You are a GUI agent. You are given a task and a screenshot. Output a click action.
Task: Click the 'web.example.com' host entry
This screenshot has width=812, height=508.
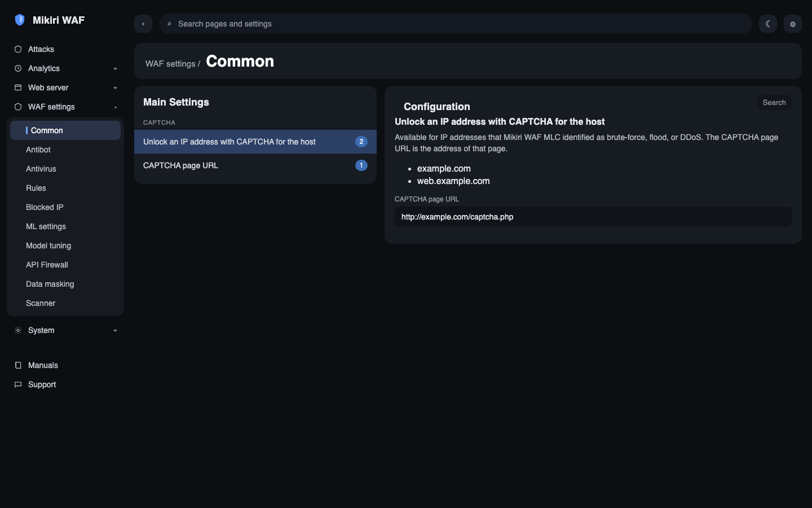(453, 181)
